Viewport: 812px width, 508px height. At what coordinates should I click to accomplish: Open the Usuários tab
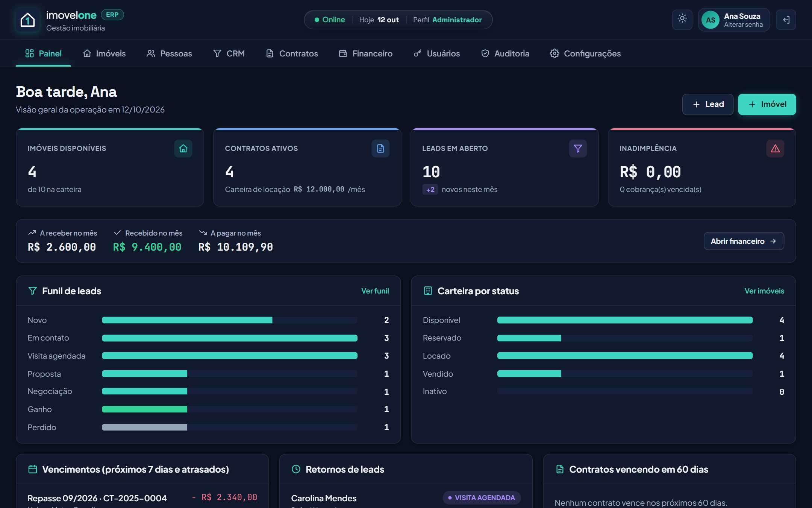click(x=436, y=53)
